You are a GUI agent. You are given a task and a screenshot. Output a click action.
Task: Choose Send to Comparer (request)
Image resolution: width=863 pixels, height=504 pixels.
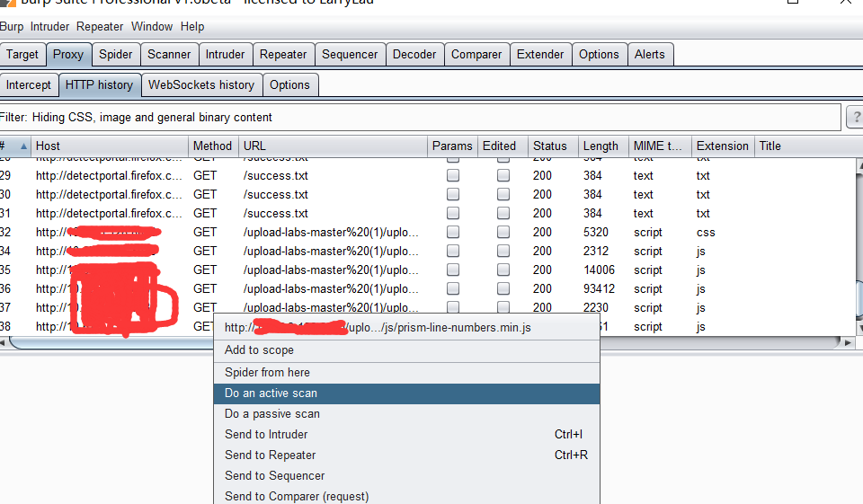[x=406, y=496]
